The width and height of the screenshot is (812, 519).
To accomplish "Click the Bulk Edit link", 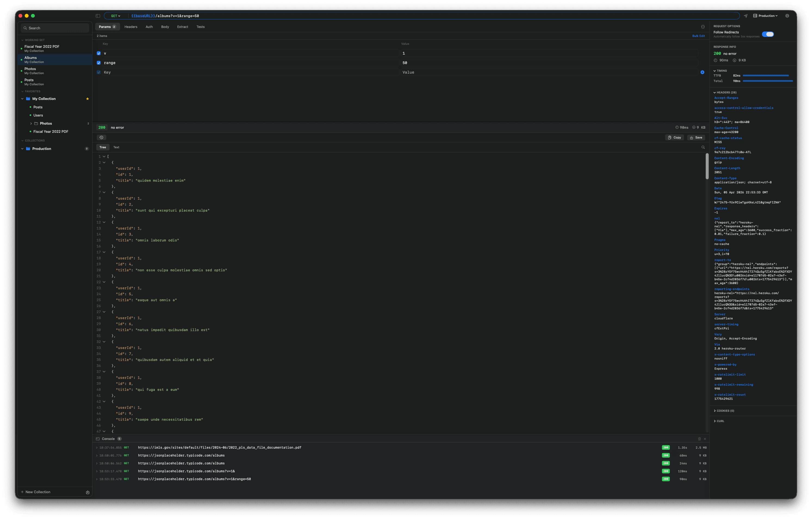I will tap(698, 36).
